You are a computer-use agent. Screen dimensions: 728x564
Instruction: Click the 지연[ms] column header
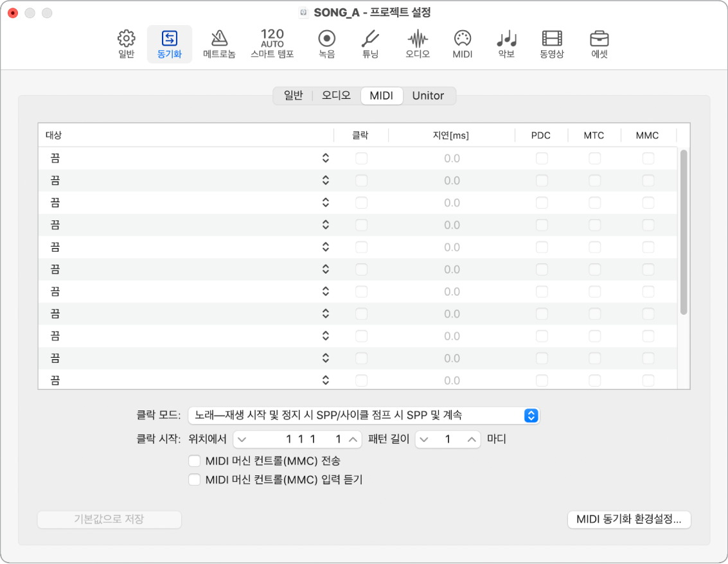pyautogui.click(x=451, y=136)
